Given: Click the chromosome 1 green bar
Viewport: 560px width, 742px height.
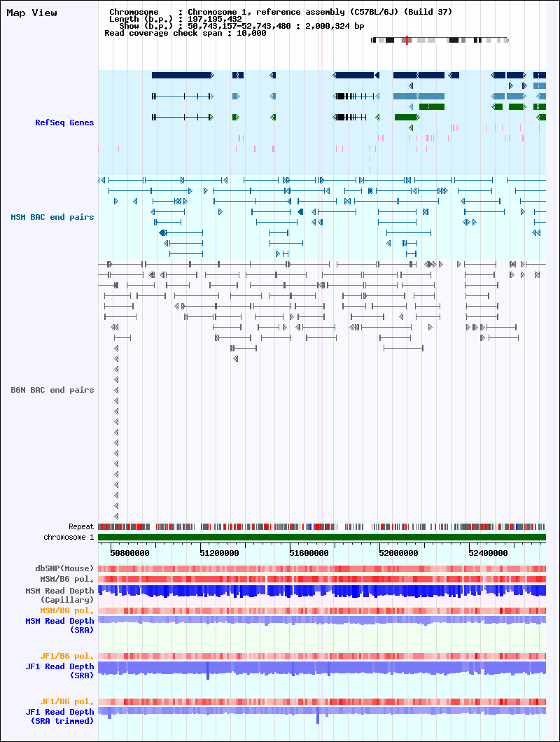Looking at the screenshot, I should tap(322, 537).
